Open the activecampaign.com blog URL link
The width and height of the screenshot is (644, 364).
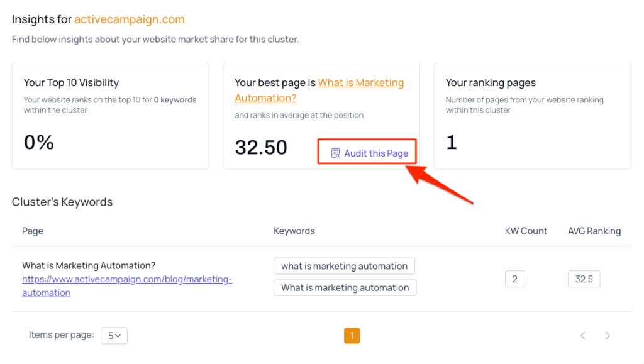(126, 286)
